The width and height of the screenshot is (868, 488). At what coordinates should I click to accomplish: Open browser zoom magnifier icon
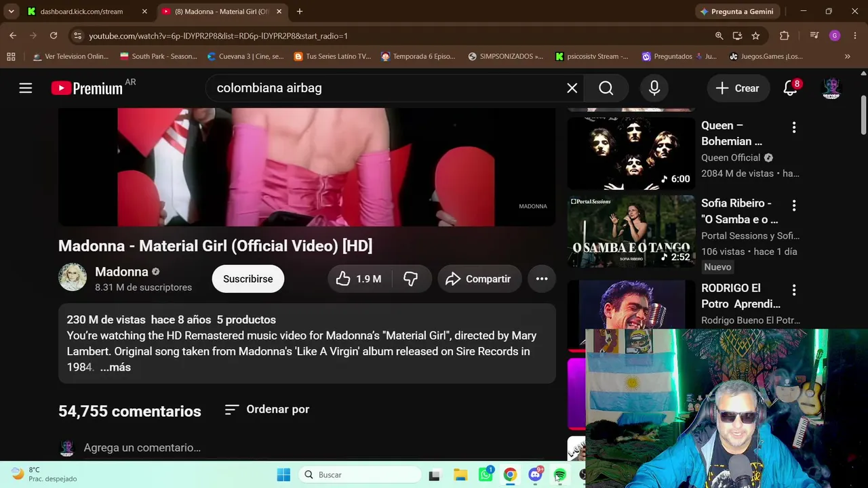pos(719,36)
